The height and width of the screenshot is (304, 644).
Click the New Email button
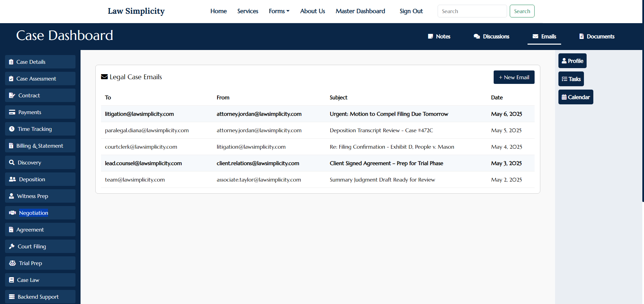(x=514, y=77)
